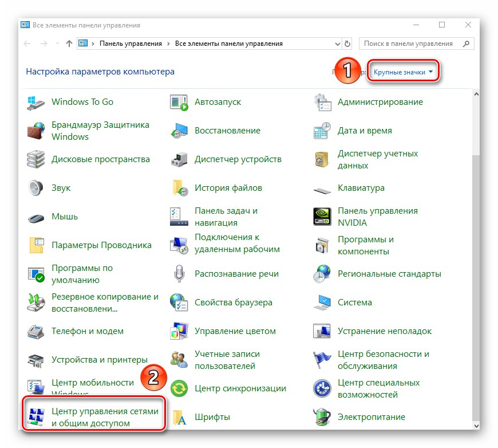Expand the chevron after Панель управления

tap(168, 44)
